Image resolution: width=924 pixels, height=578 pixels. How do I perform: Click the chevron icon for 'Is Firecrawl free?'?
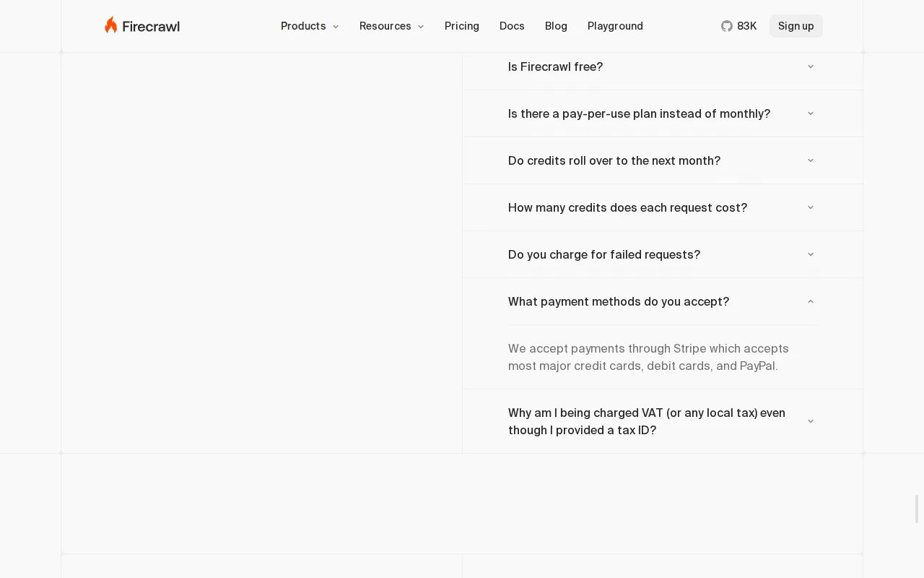pyautogui.click(x=810, y=66)
